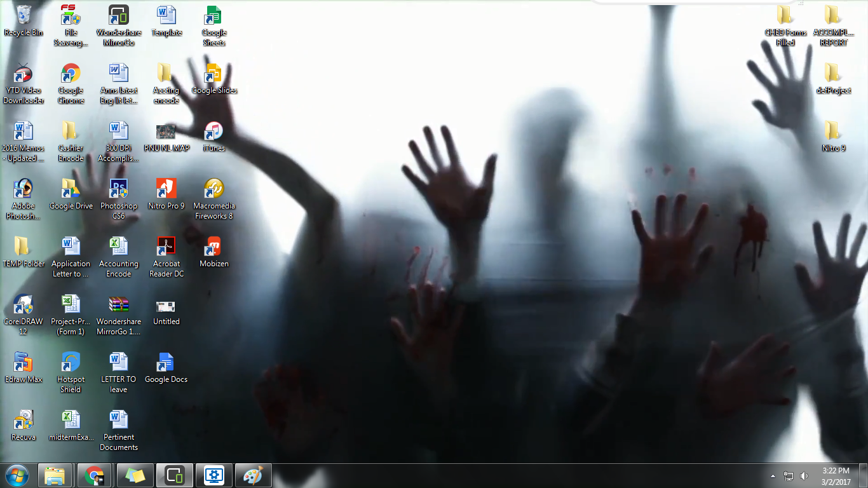Select the Acrobat Reader DC icon
Screen dimensions: 868x488
point(166,247)
